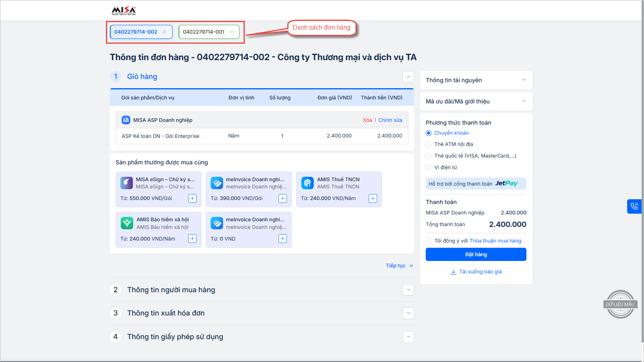Click step number 2 circle
The image size is (644, 362).
coord(116,290)
